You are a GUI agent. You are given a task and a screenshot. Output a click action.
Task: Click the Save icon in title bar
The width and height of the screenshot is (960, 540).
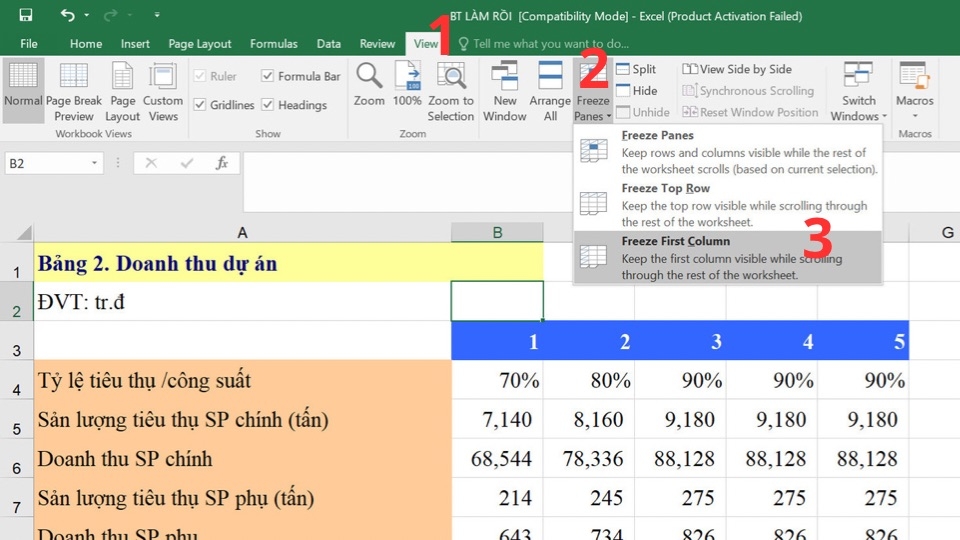click(26, 15)
